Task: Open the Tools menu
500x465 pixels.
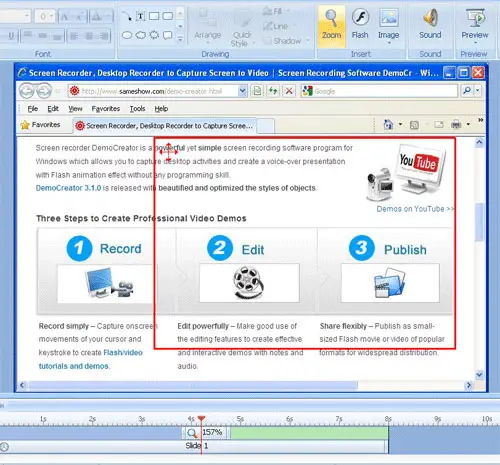Action: click(x=137, y=109)
